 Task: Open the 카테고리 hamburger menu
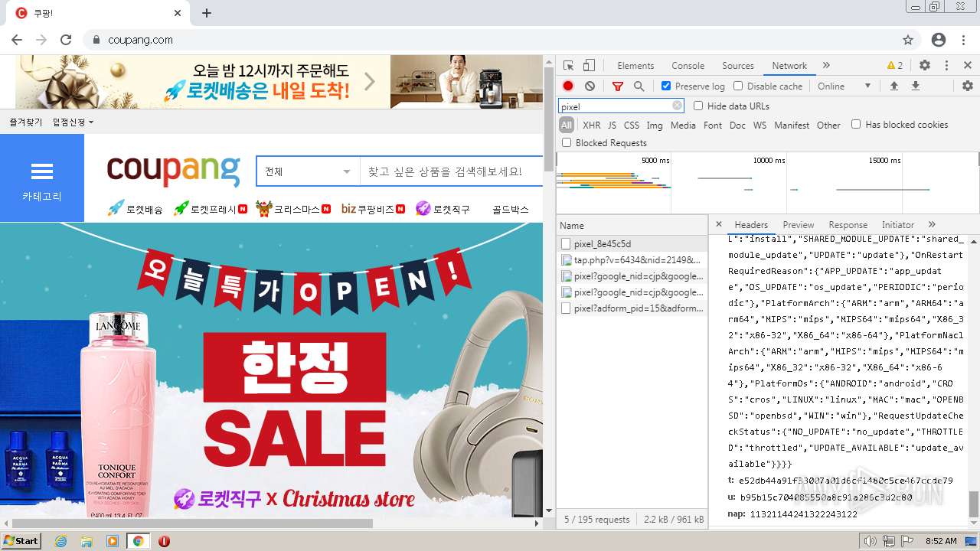tap(42, 178)
